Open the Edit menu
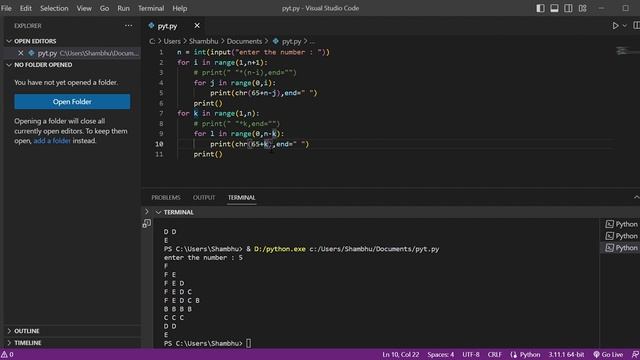This screenshot has height=360, width=640. pyautogui.click(x=26, y=8)
